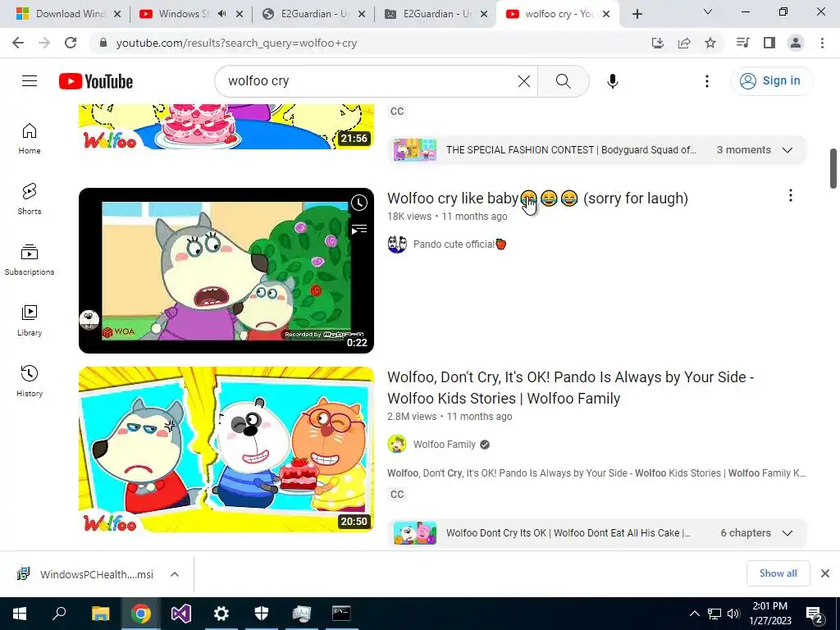
Task: Open Chrome's three-dot menu
Action: 822,43
